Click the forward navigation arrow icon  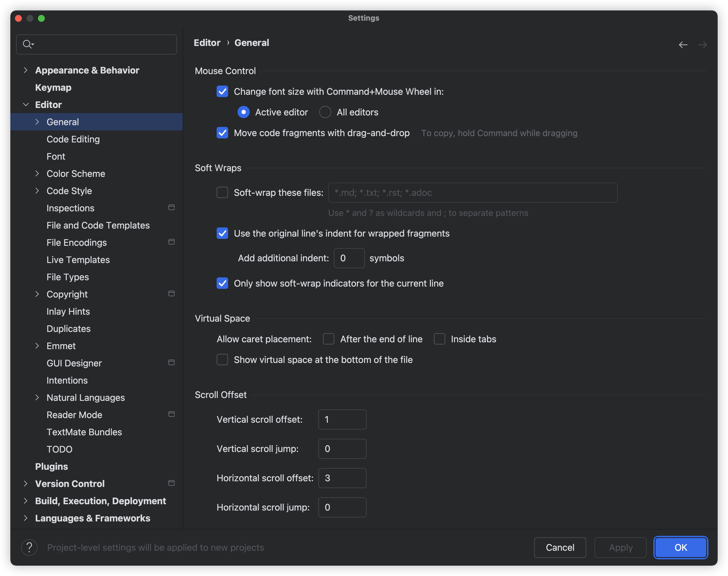702,45
